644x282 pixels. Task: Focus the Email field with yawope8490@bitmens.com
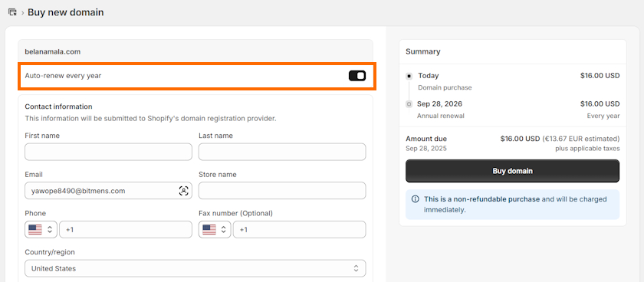click(108, 191)
